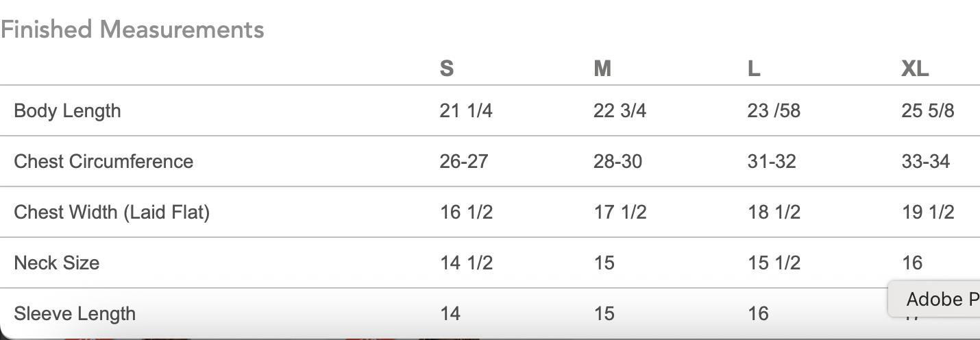This screenshot has width=980, height=340.
Task: Click the Neck Size row label
Action: (57, 263)
